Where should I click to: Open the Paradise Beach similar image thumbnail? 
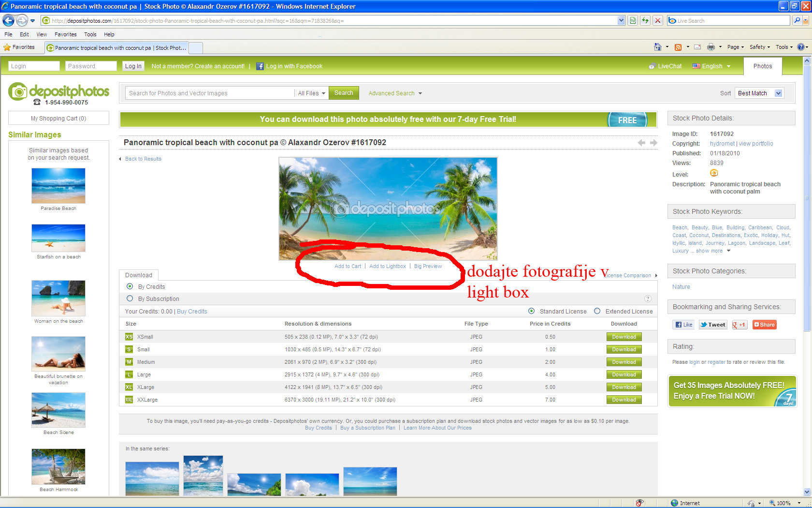point(58,186)
